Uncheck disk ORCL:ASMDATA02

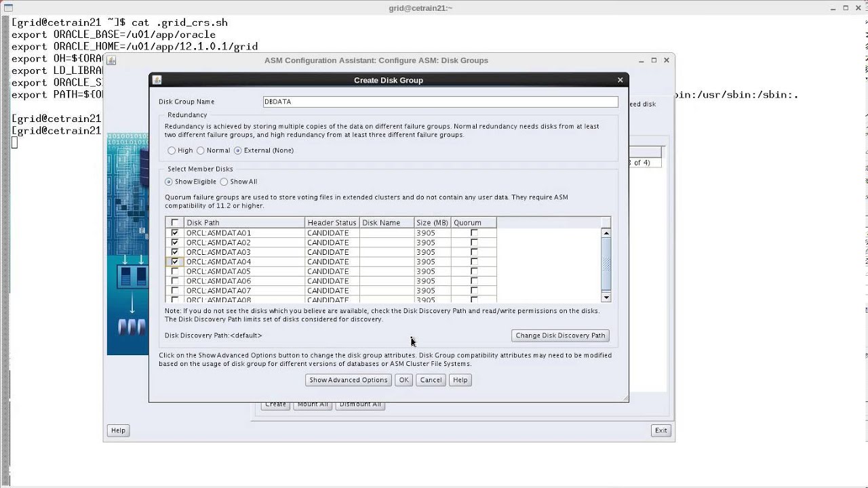[175, 242]
